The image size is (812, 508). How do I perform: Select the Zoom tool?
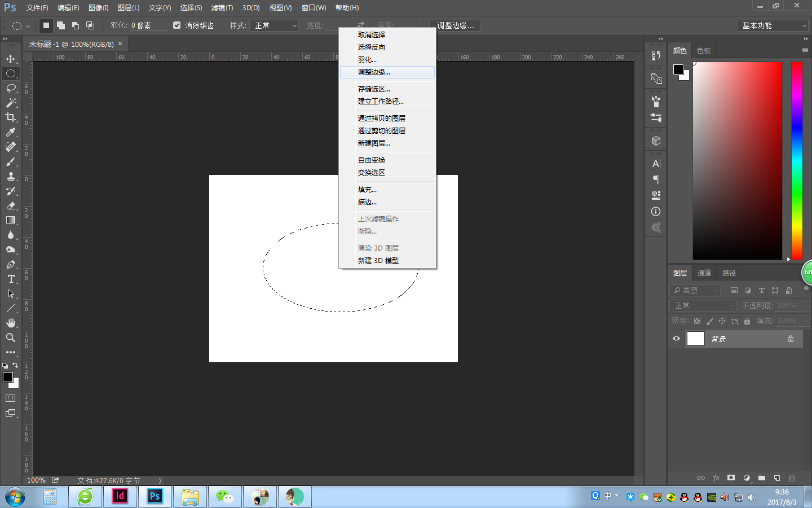pyautogui.click(x=11, y=338)
